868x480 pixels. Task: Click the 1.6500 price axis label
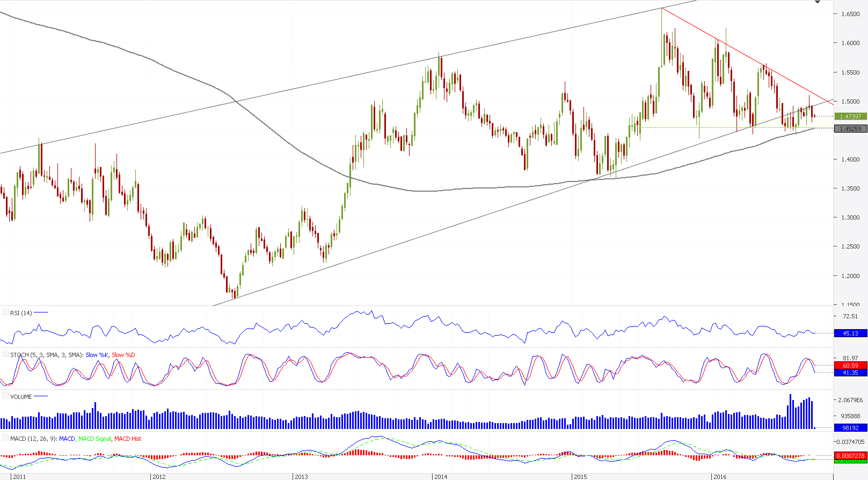(850, 14)
